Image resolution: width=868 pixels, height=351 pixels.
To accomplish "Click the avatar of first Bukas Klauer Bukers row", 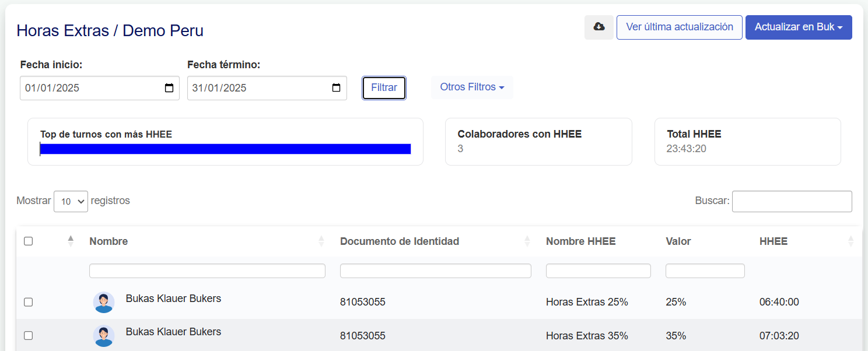I will coord(104,302).
